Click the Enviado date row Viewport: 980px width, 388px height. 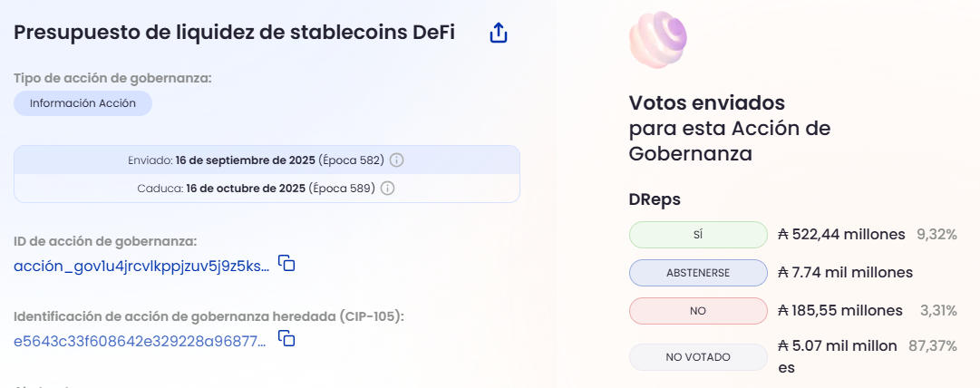(256, 160)
